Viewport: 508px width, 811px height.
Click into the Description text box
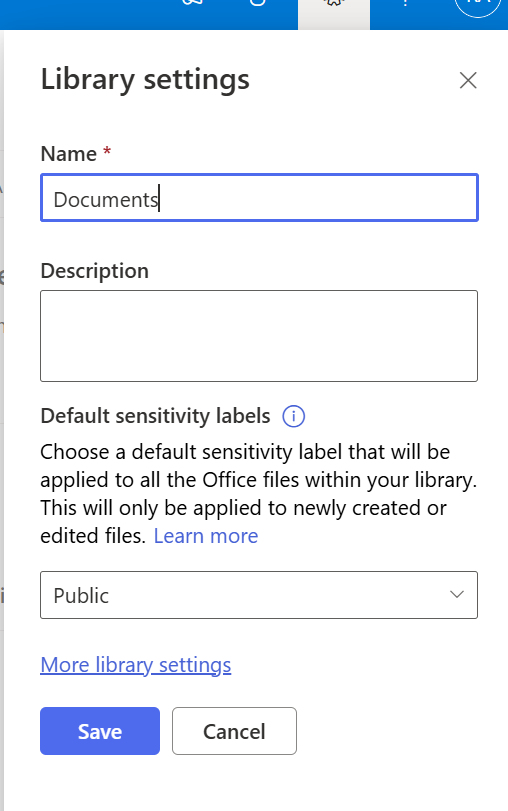click(259, 336)
